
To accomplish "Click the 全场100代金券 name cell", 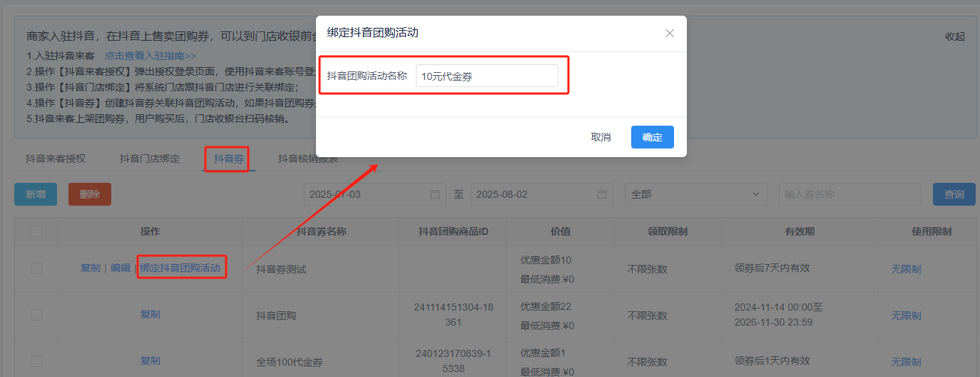I will click(290, 362).
